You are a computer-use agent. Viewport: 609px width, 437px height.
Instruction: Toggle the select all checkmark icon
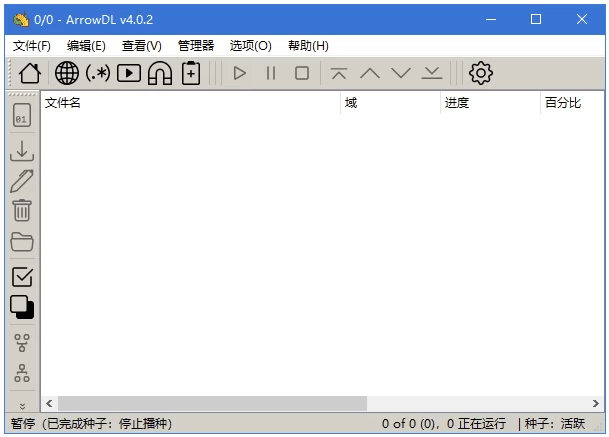22,277
